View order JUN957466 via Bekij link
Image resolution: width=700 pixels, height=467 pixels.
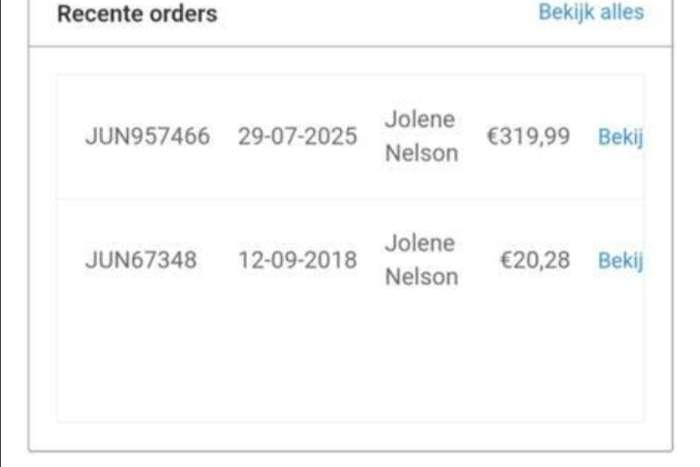[x=621, y=137]
